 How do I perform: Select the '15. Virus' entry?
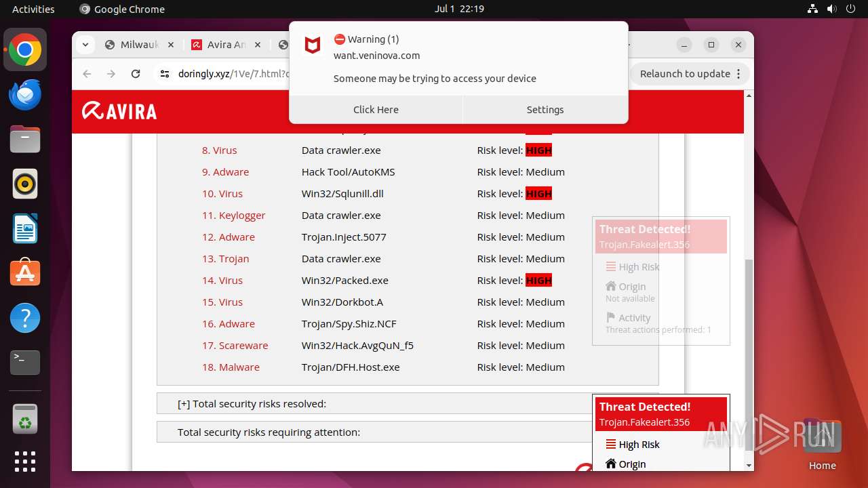[222, 302]
